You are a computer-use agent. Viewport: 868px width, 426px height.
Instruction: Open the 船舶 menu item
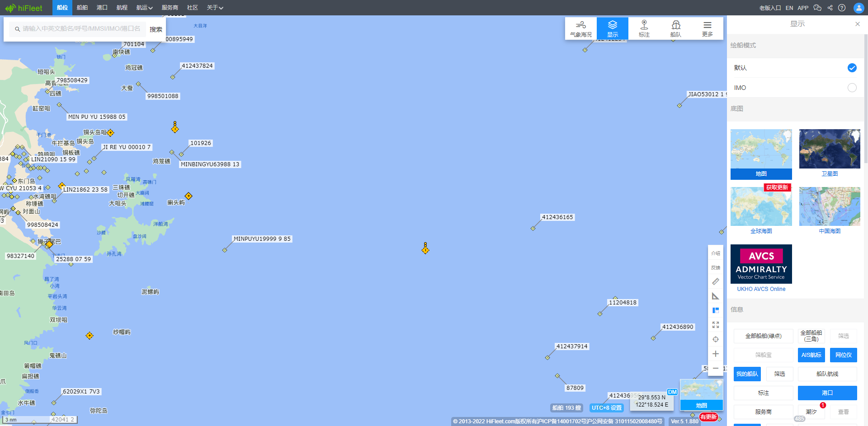[82, 8]
